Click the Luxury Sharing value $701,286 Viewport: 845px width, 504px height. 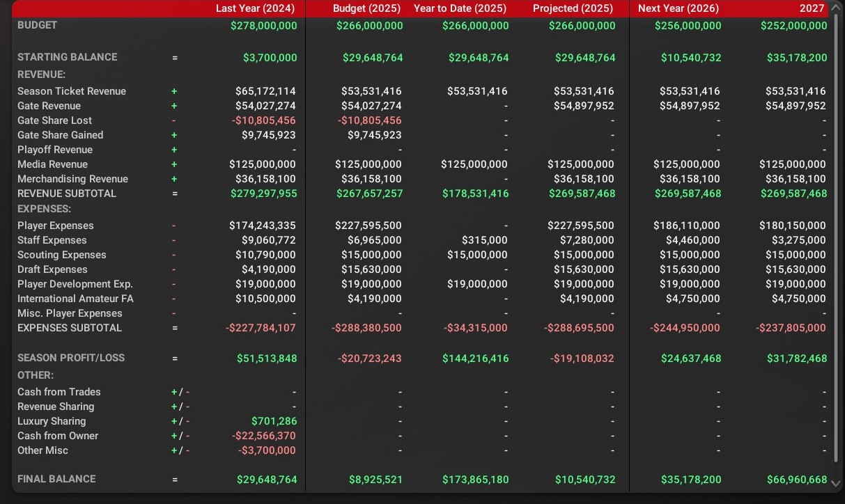tap(273, 421)
